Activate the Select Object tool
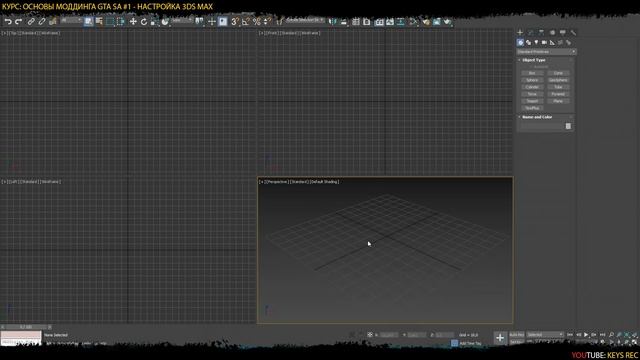Image resolution: width=640 pixels, height=360 pixels. pyautogui.click(x=89, y=21)
